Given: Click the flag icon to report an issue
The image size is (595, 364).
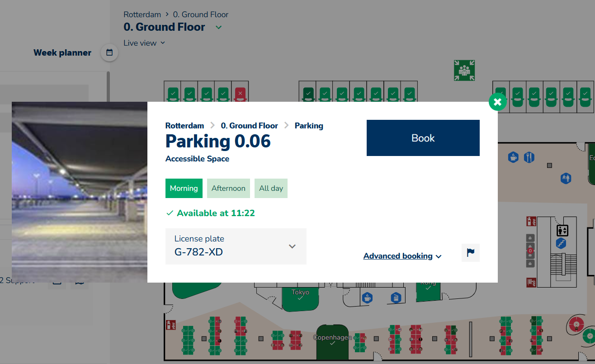Looking at the screenshot, I should pyautogui.click(x=471, y=253).
